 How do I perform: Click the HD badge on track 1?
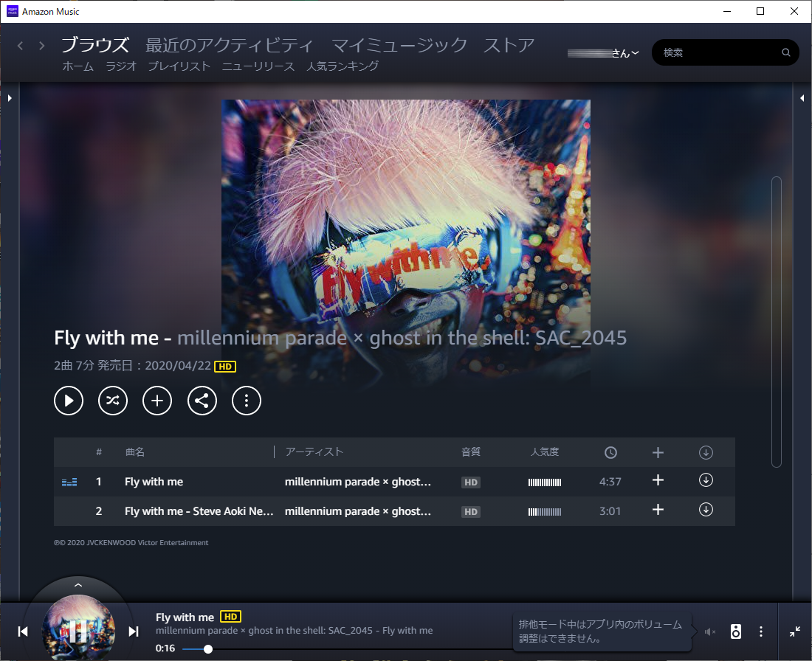tap(471, 482)
